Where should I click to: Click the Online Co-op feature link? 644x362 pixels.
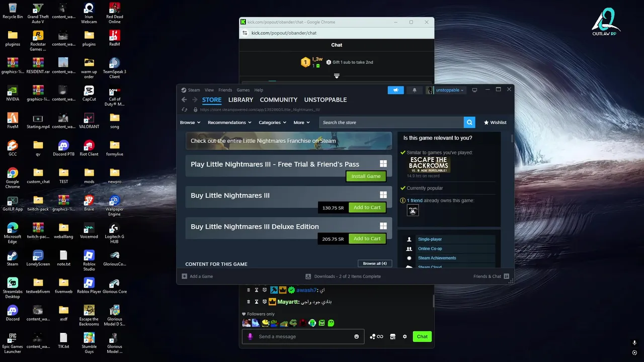[x=430, y=249]
